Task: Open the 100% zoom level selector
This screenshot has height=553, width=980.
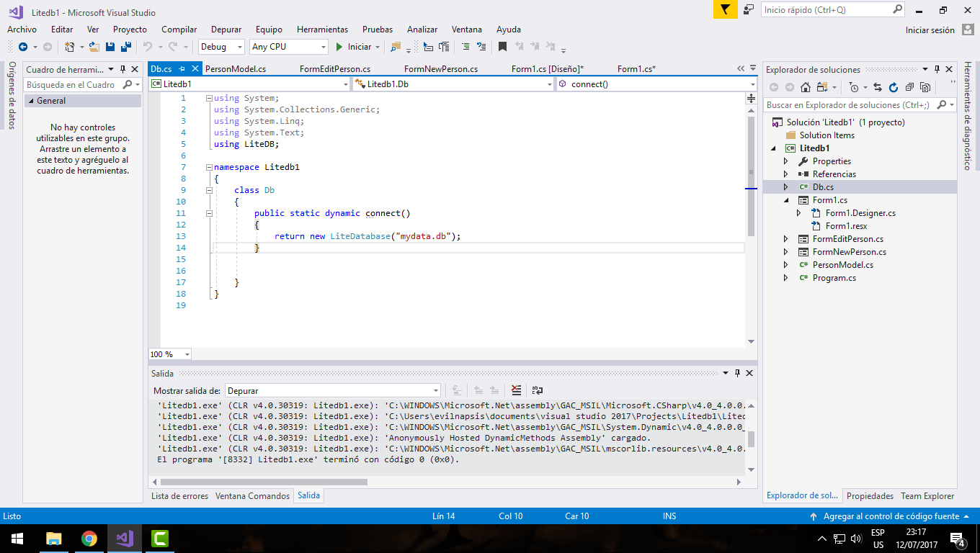Action: (x=169, y=354)
